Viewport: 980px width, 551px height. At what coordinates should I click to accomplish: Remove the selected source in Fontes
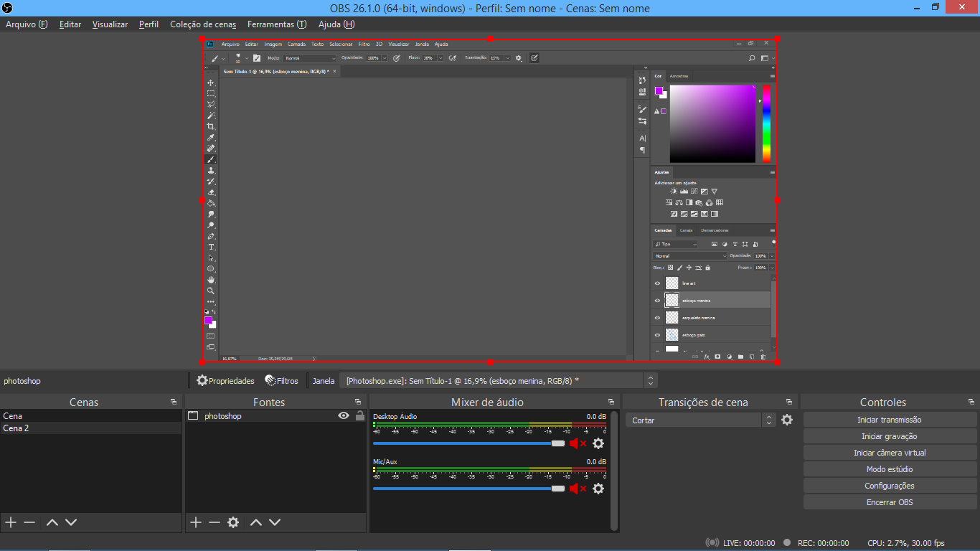(215, 522)
